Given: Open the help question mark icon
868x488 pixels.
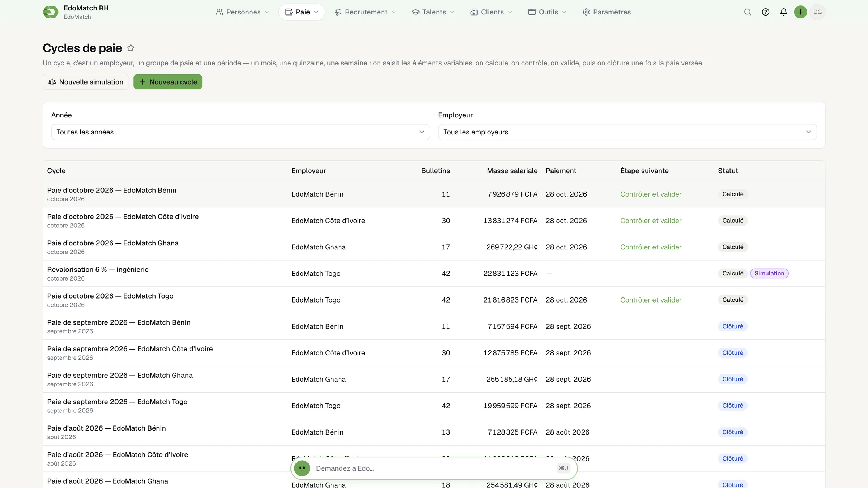Looking at the screenshot, I should pyautogui.click(x=766, y=12).
